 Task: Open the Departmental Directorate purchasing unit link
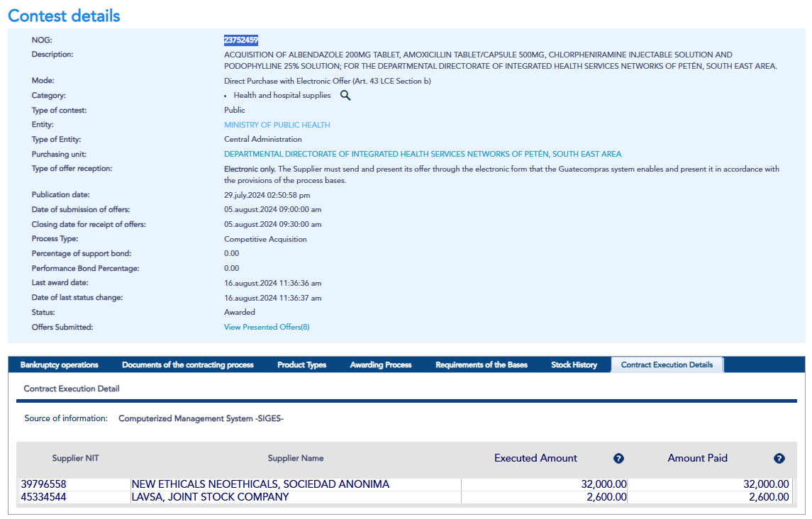(x=423, y=154)
